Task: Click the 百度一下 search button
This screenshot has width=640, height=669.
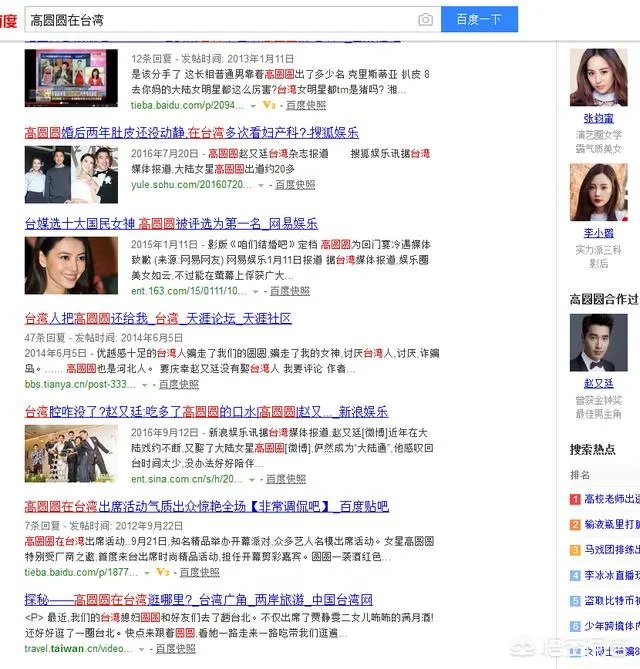Action: (x=479, y=19)
